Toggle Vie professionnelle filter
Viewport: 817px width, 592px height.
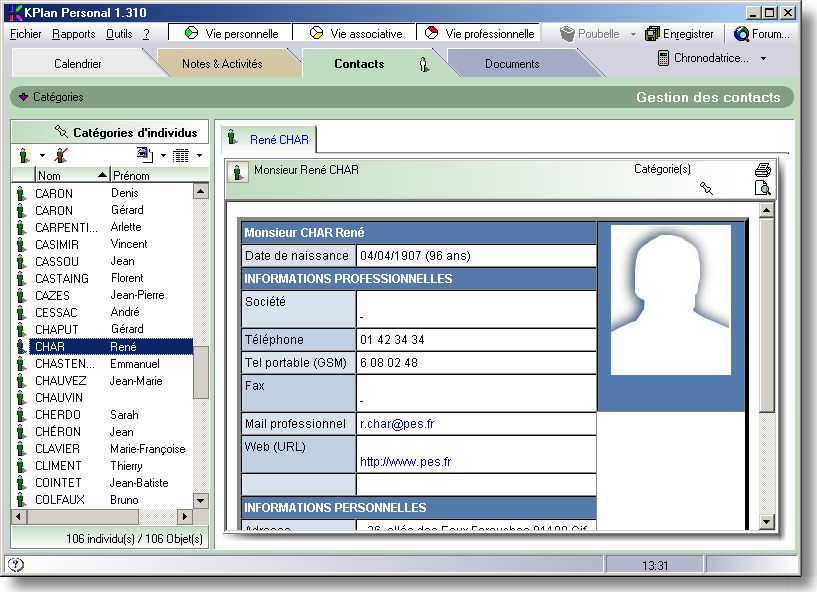click(x=478, y=33)
